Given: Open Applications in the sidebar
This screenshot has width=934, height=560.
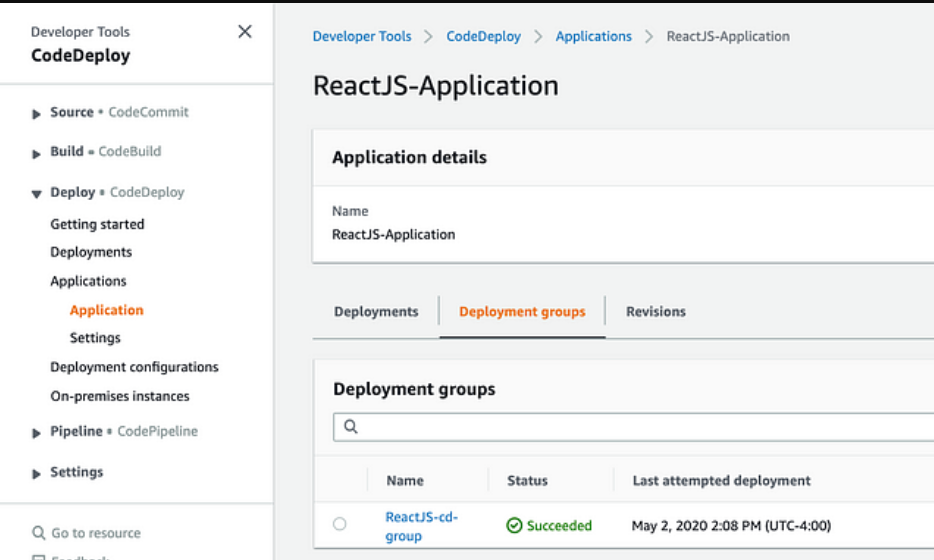Looking at the screenshot, I should 89,281.
